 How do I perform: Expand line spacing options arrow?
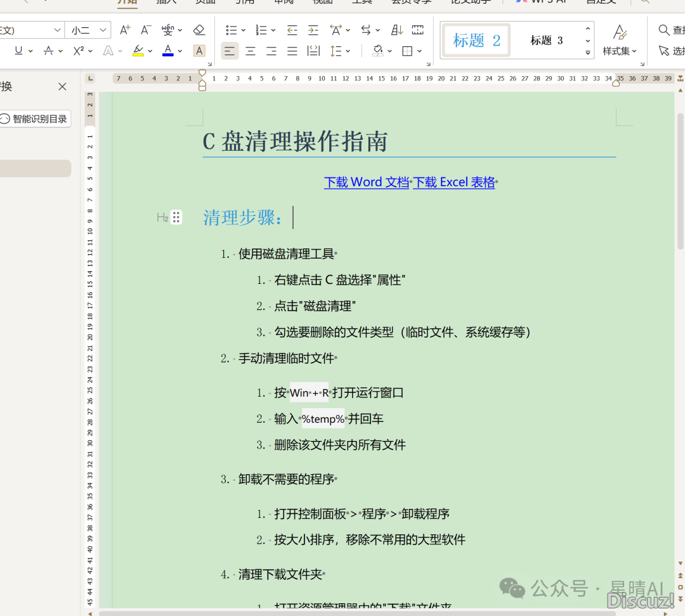coord(348,51)
